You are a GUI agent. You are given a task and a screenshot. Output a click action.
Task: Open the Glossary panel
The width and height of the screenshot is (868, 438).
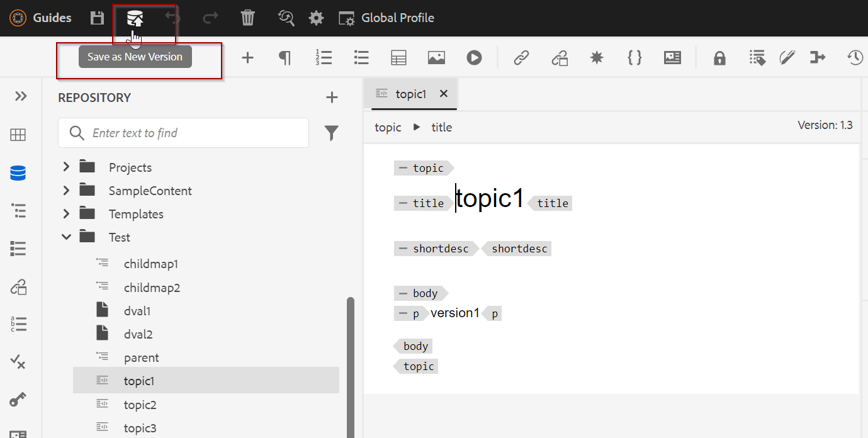(18, 323)
